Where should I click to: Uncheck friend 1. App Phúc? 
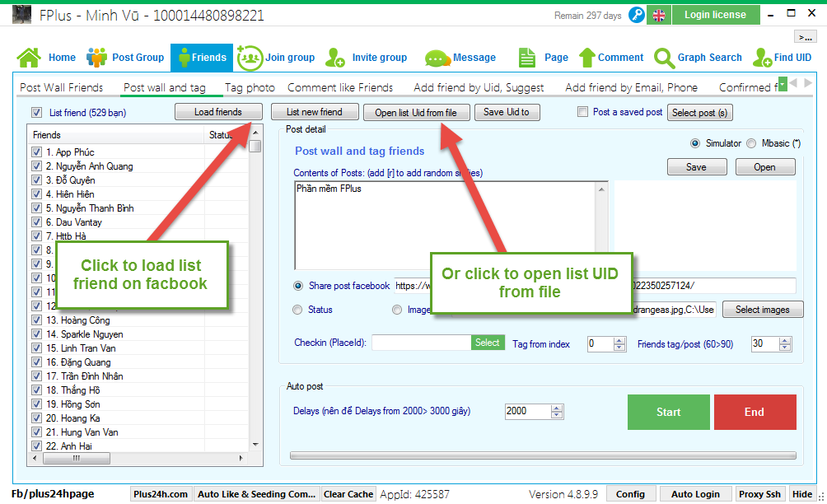click(x=36, y=152)
